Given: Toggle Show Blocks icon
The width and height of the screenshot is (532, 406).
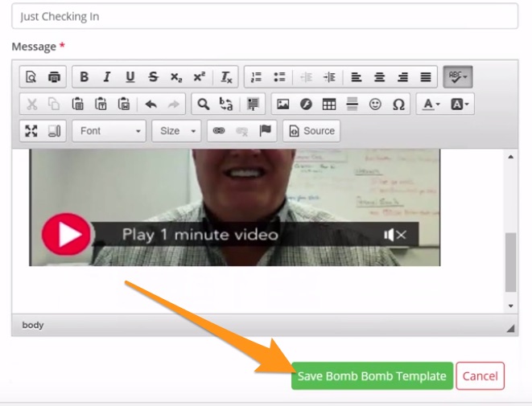Looking at the screenshot, I should pos(54,131).
